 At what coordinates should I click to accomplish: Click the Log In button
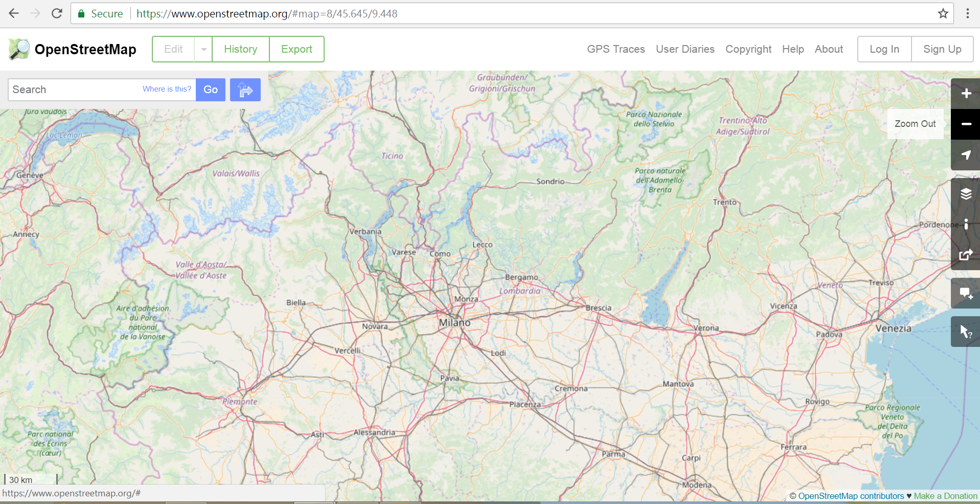click(x=884, y=50)
